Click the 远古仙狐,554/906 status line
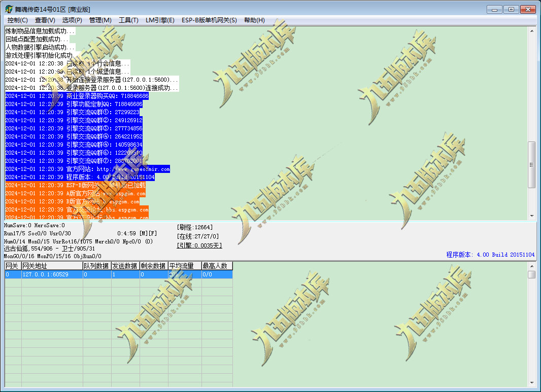 pyautogui.click(x=49, y=248)
